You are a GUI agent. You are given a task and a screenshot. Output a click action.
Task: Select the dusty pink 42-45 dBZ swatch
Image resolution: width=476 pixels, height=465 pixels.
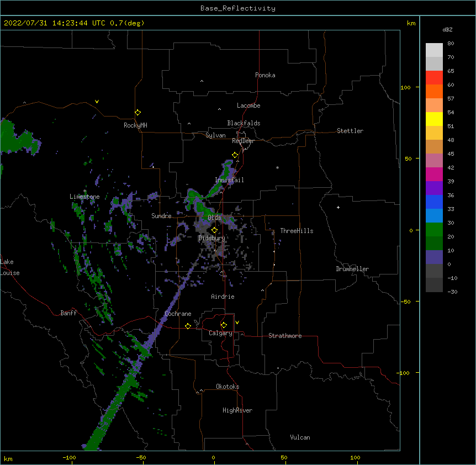click(x=434, y=161)
